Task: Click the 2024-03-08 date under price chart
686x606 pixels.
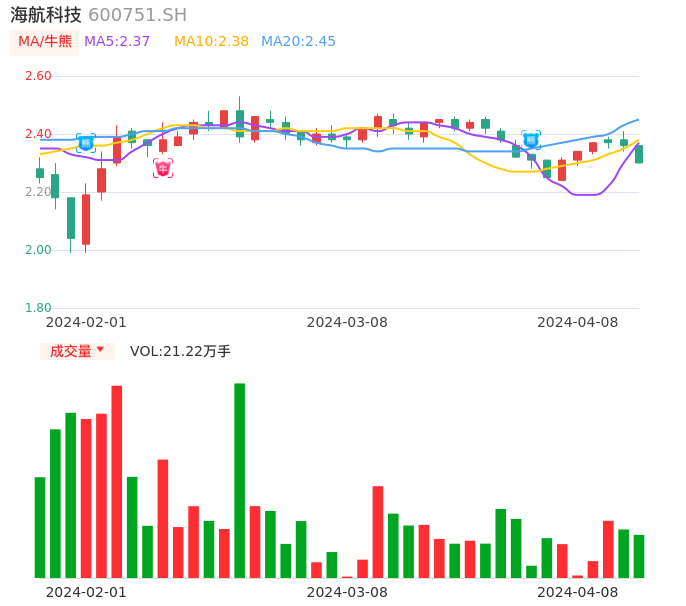Action: pyautogui.click(x=347, y=322)
